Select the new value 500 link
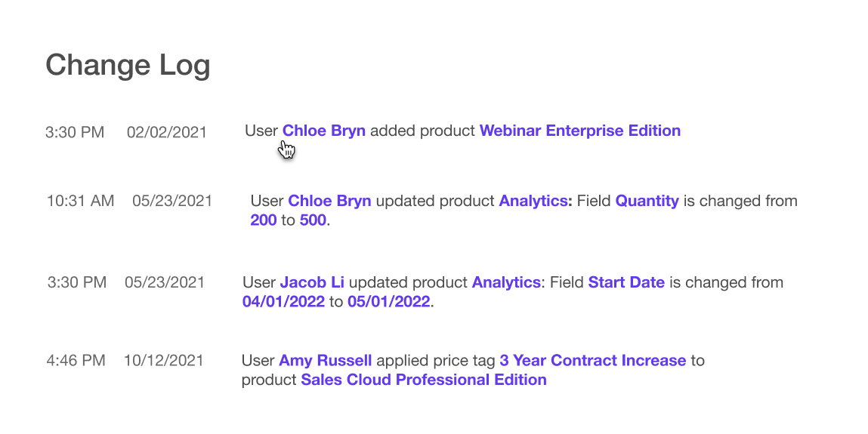Image resolution: width=868 pixels, height=434 pixels. pos(313,221)
